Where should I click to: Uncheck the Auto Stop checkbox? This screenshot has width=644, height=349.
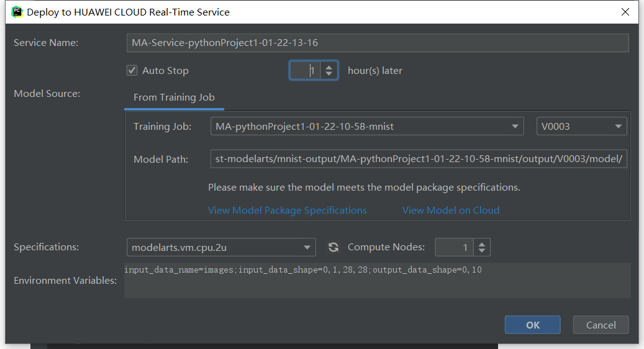coord(132,71)
